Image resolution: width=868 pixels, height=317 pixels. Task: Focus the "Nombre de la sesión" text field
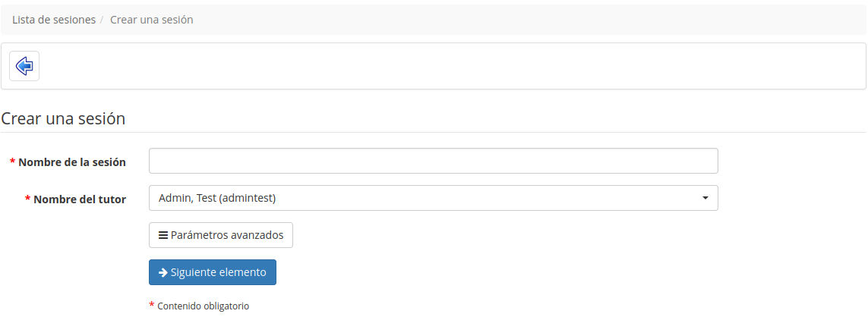click(434, 161)
